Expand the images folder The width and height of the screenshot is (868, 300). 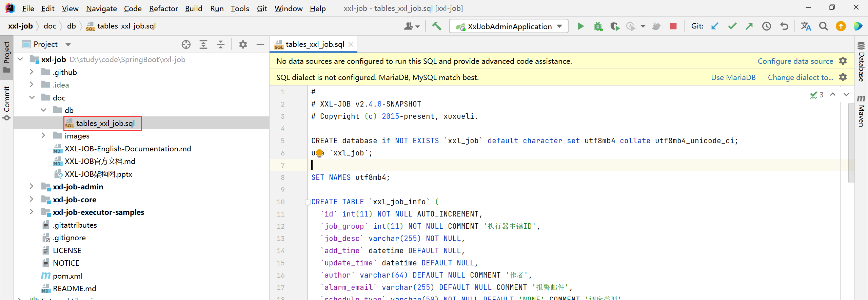43,135
